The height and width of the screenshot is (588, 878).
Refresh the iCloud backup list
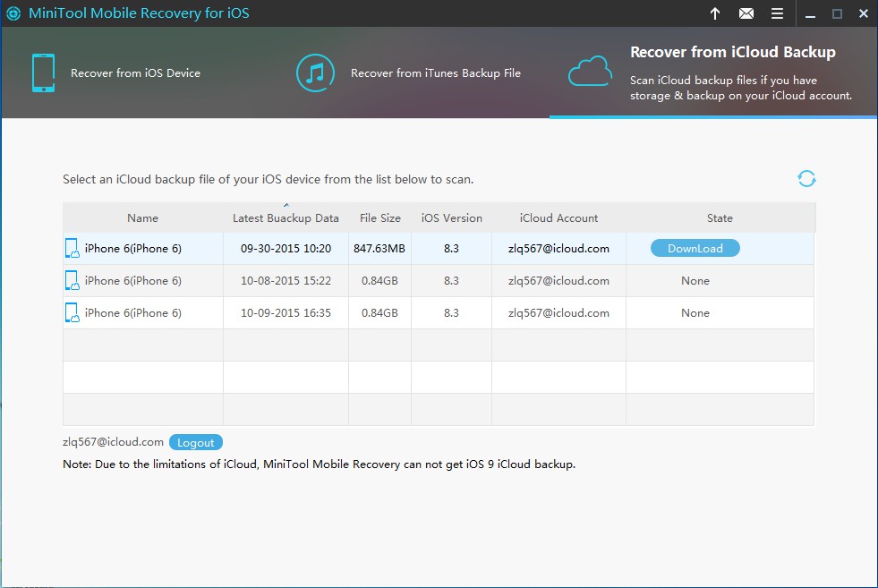tap(806, 179)
